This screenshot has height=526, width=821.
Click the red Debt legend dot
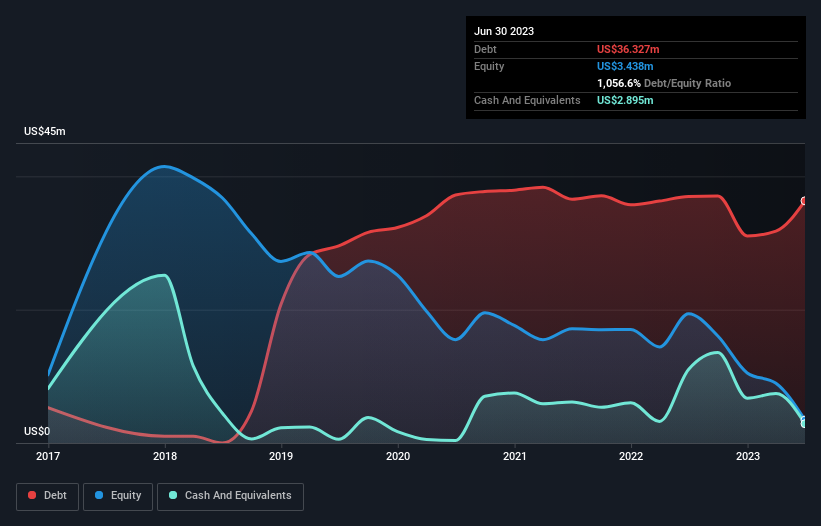(x=32, y=495)
